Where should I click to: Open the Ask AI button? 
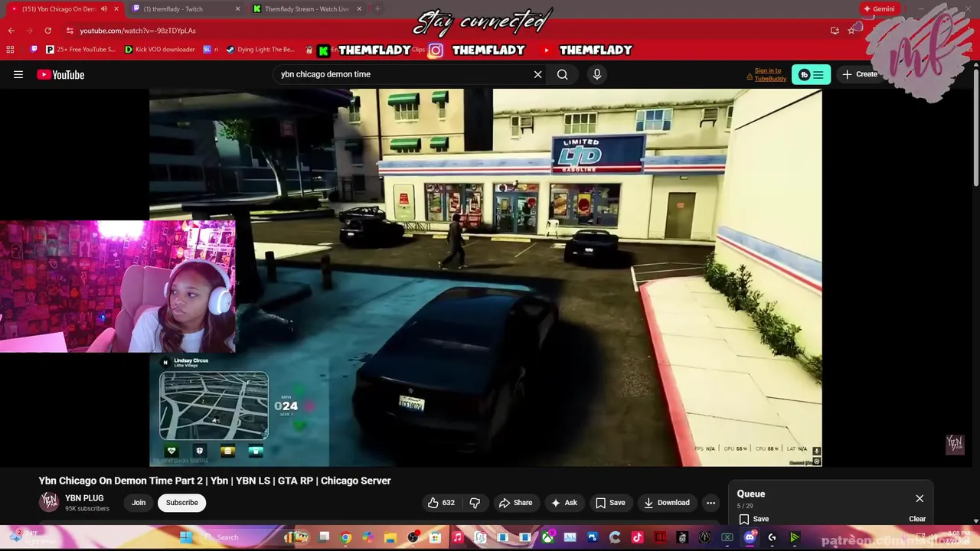click(x=563, y=503)
